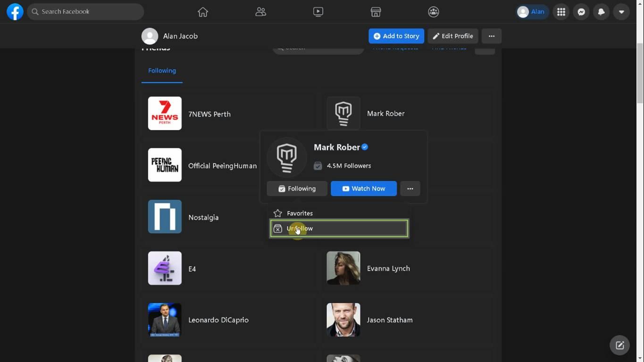
Task: Choose Unfollow from the follow menu
Action: coord(339,229)
